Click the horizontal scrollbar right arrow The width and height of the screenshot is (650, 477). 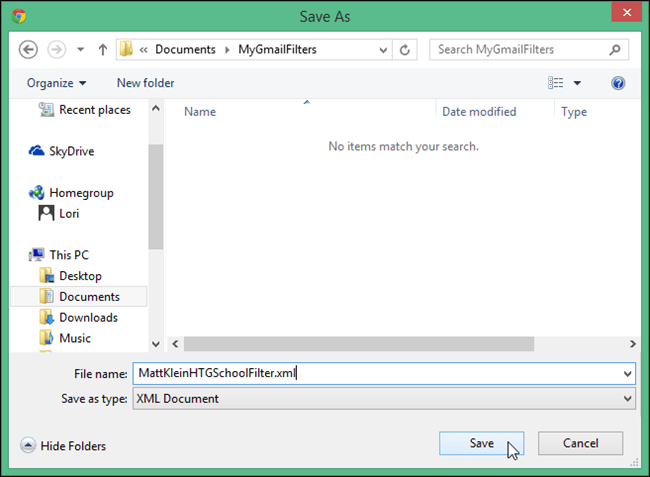tap(632, 344)
